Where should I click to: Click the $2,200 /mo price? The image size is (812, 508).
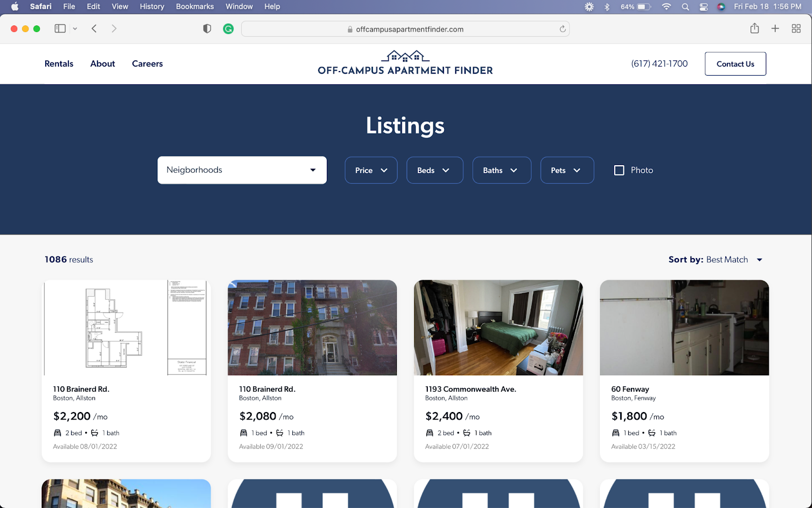tap(80, 416)
